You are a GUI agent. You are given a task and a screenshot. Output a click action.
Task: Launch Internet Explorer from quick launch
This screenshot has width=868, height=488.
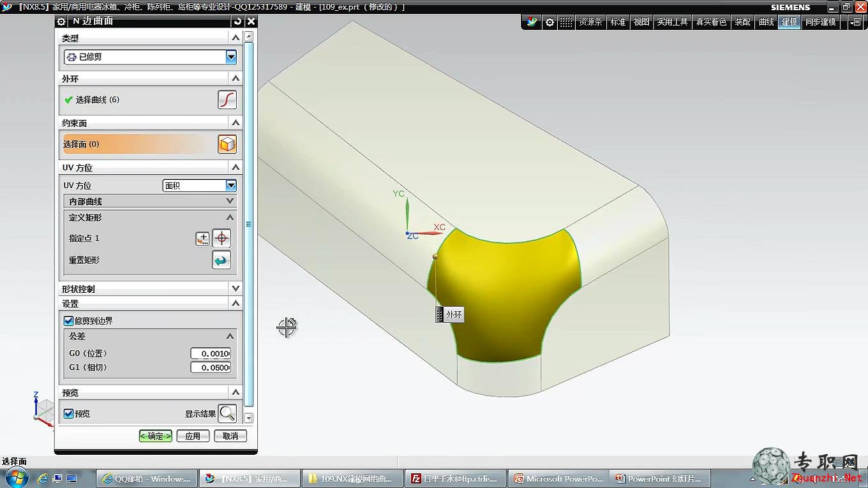[x=43, y=478]
